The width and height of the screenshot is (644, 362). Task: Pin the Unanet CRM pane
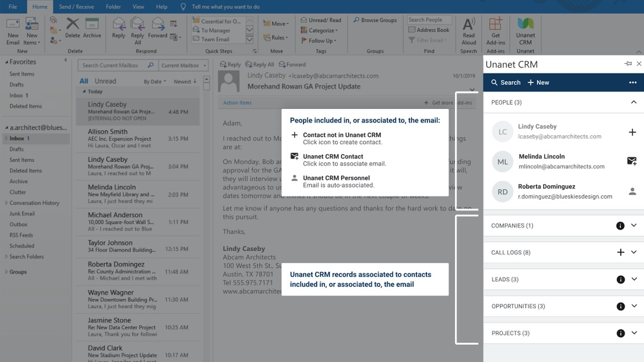628,64
